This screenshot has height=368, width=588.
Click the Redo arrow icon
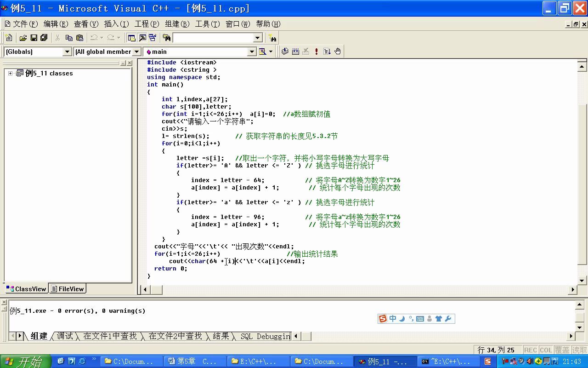point(111,38)
